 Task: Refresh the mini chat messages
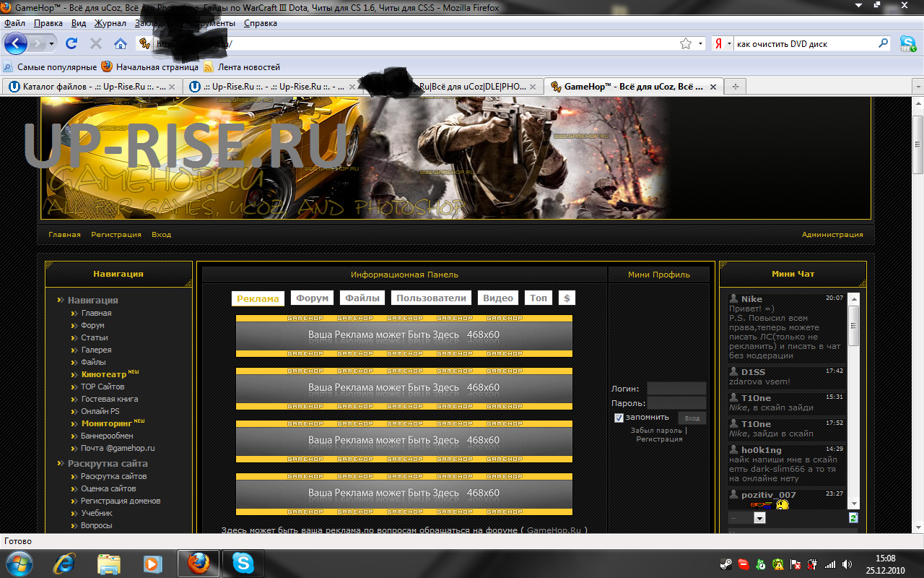[x=853, y=518]
